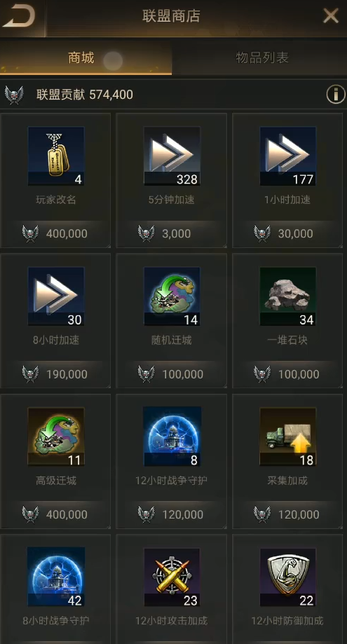Viewport: 347px width, 644px height.
Task: Choose the 1小时加速 speedup icon
Action: [x=288, y=156]
